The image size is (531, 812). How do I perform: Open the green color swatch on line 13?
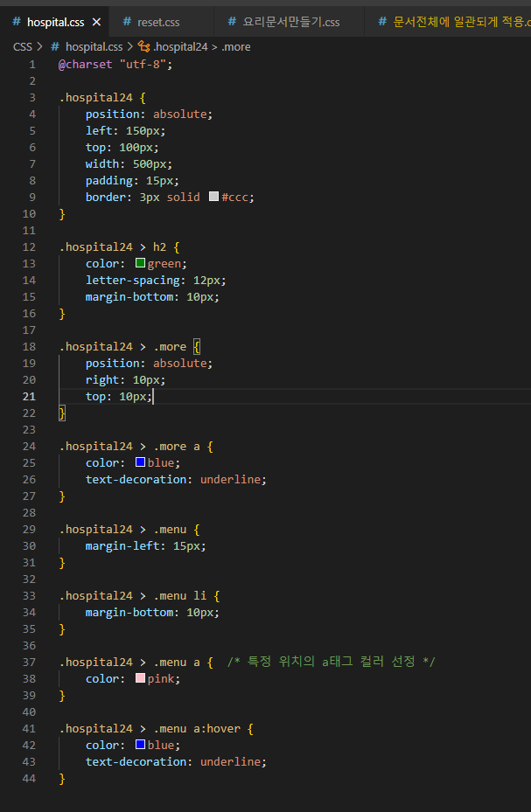(140, 263)
